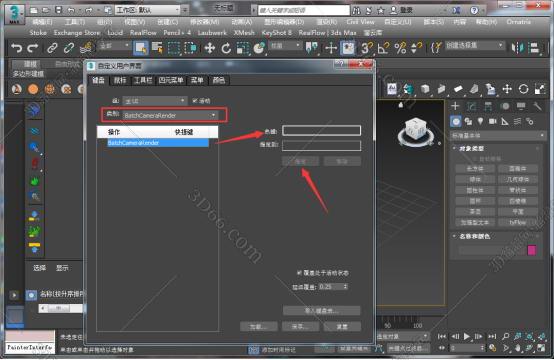Open the Display command panel tab
Screen dimensions: 554x360
point(521,106)
